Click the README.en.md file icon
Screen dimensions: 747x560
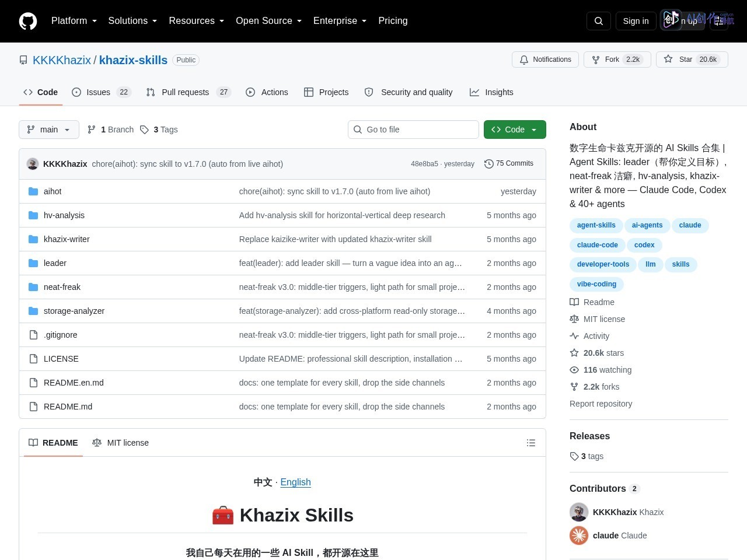(33, 383)
